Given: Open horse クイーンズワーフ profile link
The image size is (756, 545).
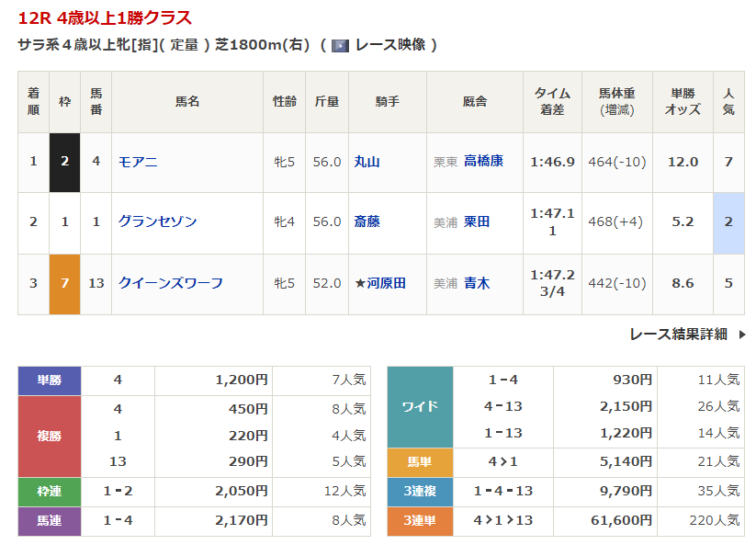Looking at the screenshot, I should 170,283.
